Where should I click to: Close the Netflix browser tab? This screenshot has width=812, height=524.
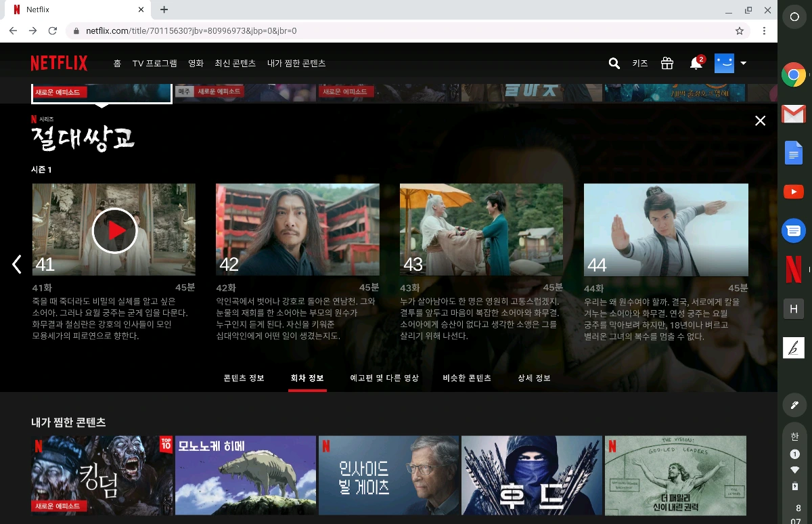click(141, 9)
